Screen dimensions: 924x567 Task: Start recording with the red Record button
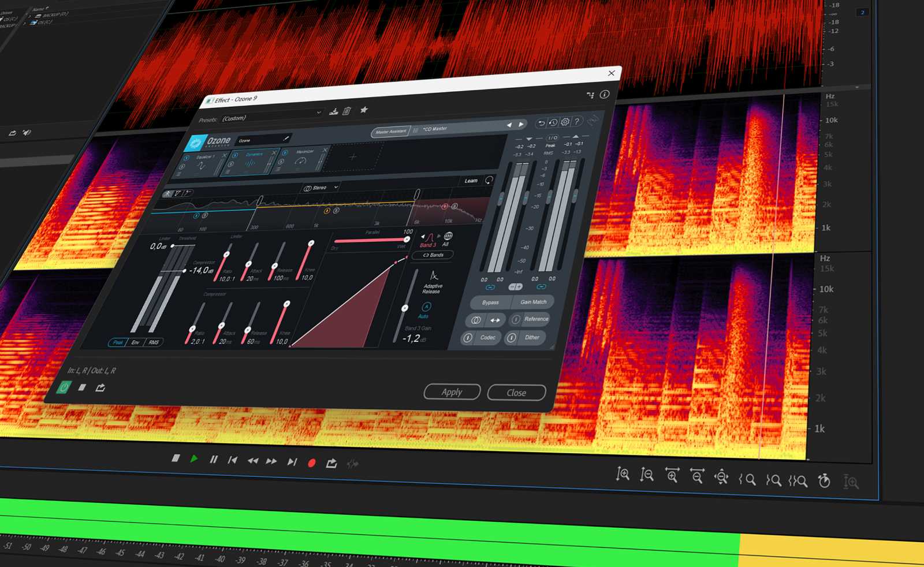[312, 462]
